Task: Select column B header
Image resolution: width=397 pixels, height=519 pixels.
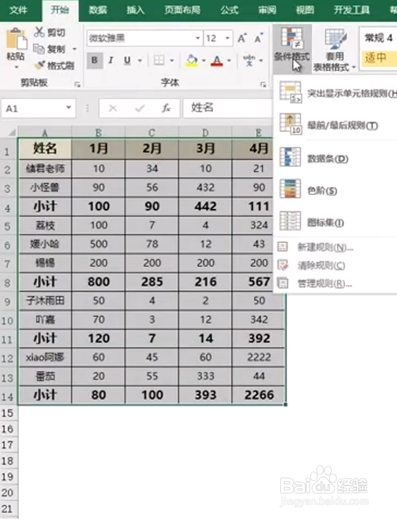Action: pyautogui.click(x=98, y=133)
